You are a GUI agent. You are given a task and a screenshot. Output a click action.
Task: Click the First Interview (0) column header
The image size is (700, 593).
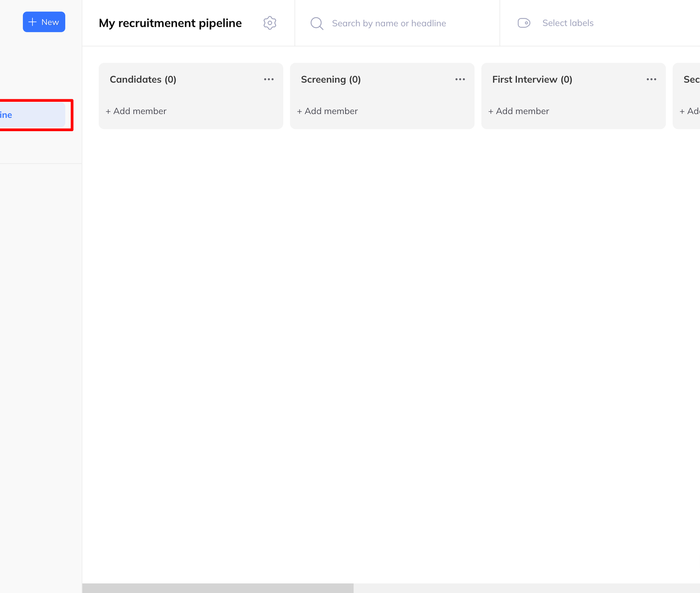click(532, 79)
